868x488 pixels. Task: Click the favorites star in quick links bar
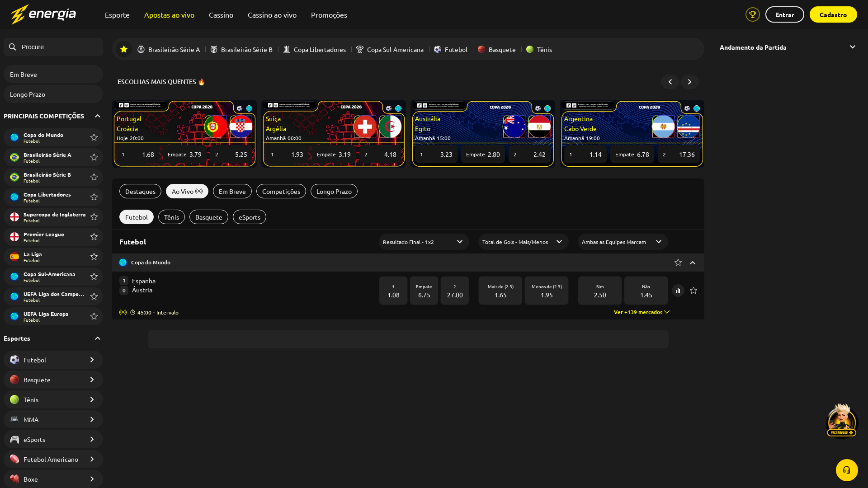coord(124,49)
